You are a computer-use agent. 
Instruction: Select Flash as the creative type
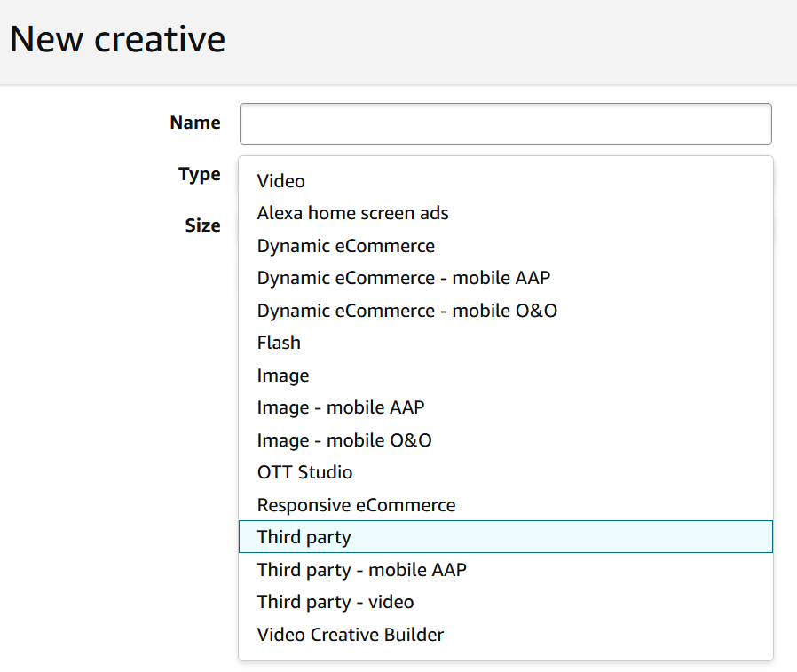pos(279,343)
